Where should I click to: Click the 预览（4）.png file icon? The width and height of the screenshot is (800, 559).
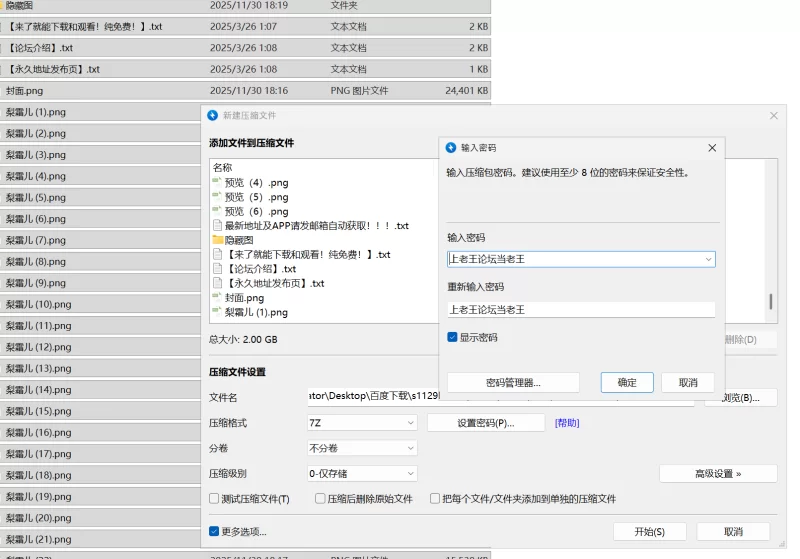[217, 182]
